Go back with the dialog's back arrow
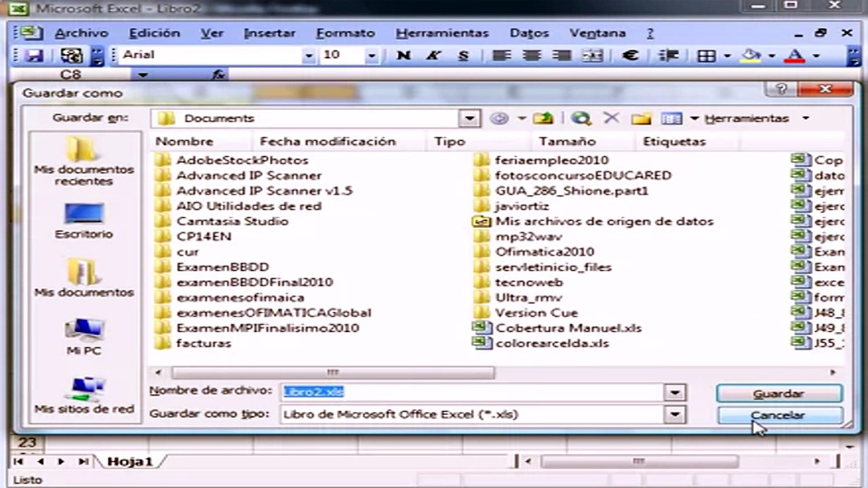Viewport: 868px width, 488px height. [499, 119]
